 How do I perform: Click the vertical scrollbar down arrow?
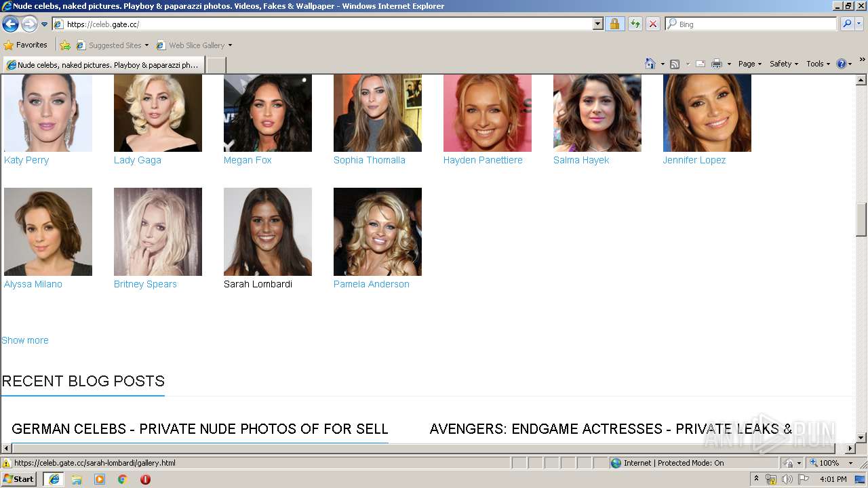coord(861,438)
